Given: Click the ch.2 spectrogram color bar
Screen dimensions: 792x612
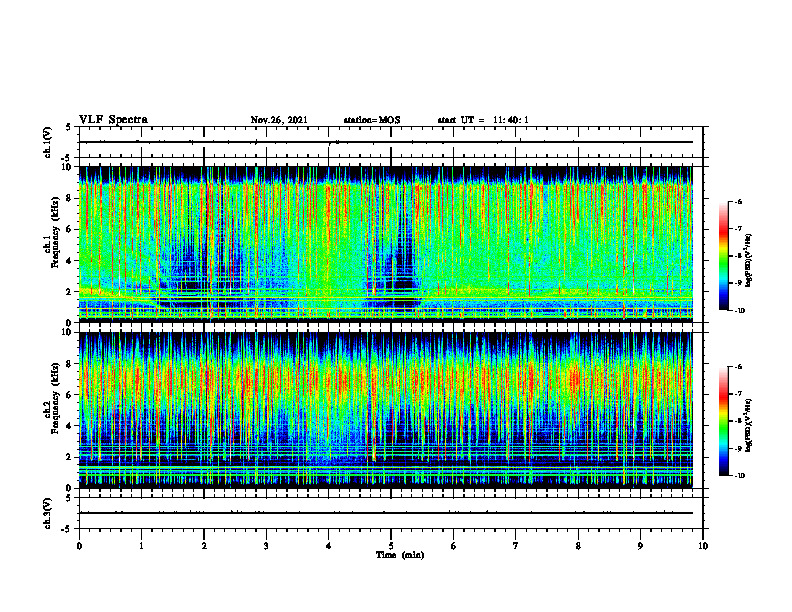Looking at the screenshot, I should point(723,421).
